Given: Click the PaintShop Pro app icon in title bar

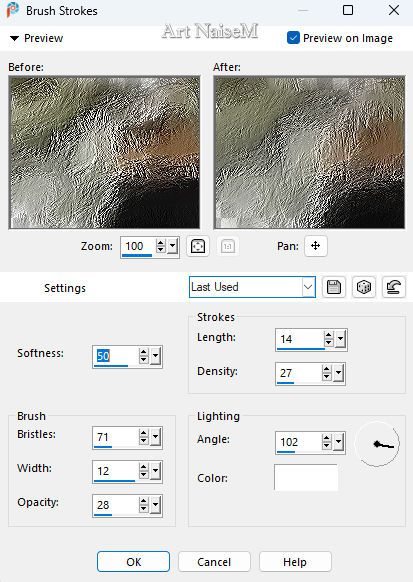Looking at the screenshot, I should [13, 10].
